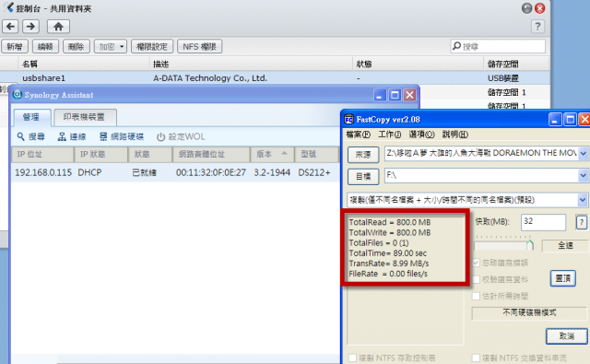590x364 pixels.
Task: Click the 儲存空間 column header
Action: 516,64
